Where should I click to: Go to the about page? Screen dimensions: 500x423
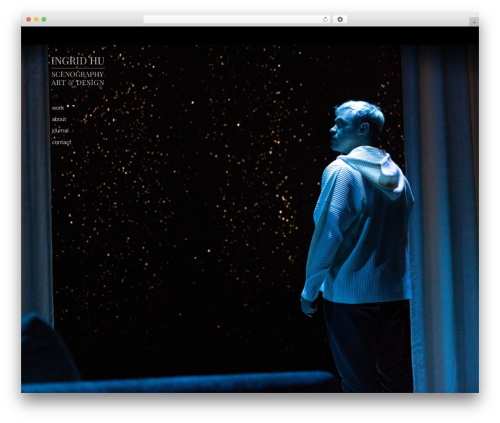click(x=59, y=119)
